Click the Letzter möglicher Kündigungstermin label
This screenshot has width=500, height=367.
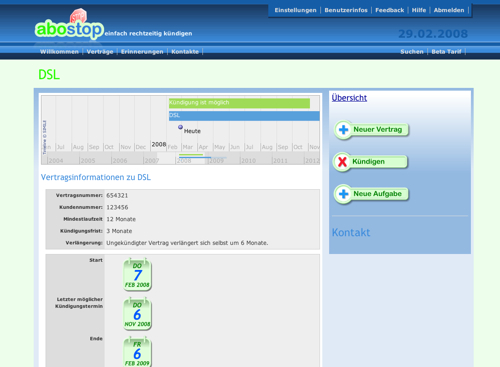tap(79, 303)
